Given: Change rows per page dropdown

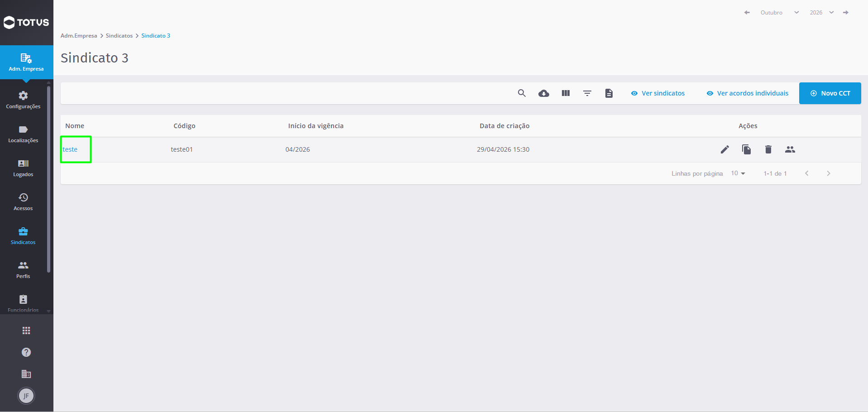Looking at the screenshot, I should click(738, 173).
